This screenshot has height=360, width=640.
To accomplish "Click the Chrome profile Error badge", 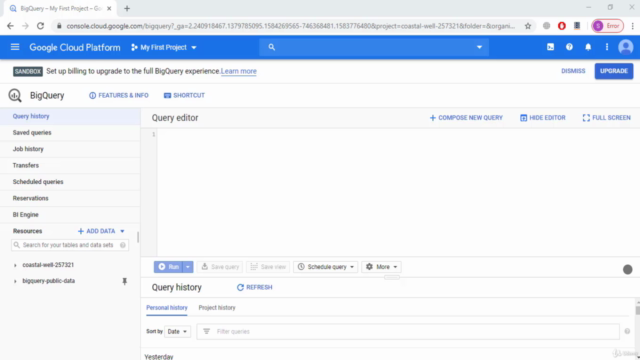I will [608, 26].
